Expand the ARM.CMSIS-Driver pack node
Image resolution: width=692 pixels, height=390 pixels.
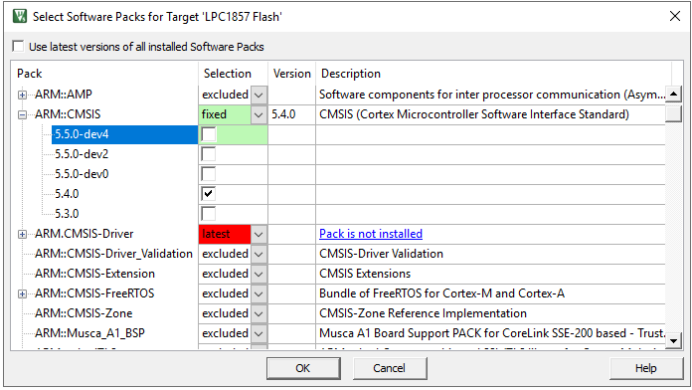point(22,234)
